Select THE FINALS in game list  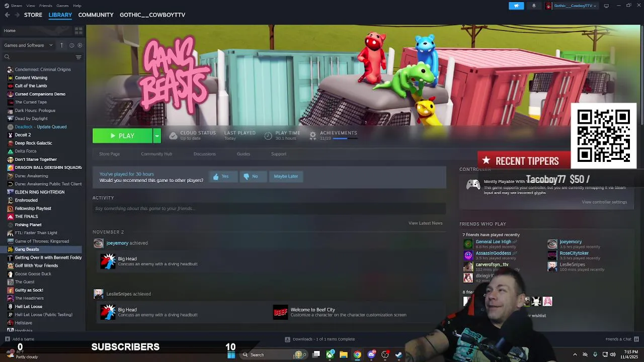coord(26,217)
